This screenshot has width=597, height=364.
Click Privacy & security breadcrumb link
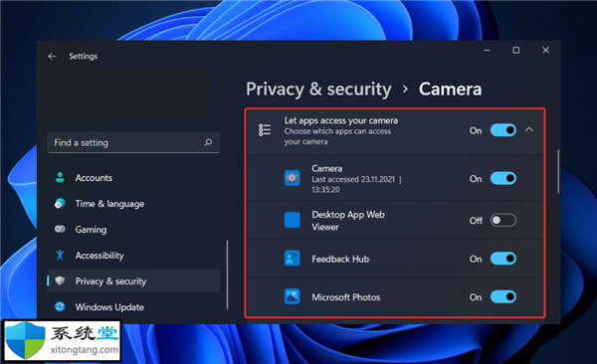coord(318,90)
